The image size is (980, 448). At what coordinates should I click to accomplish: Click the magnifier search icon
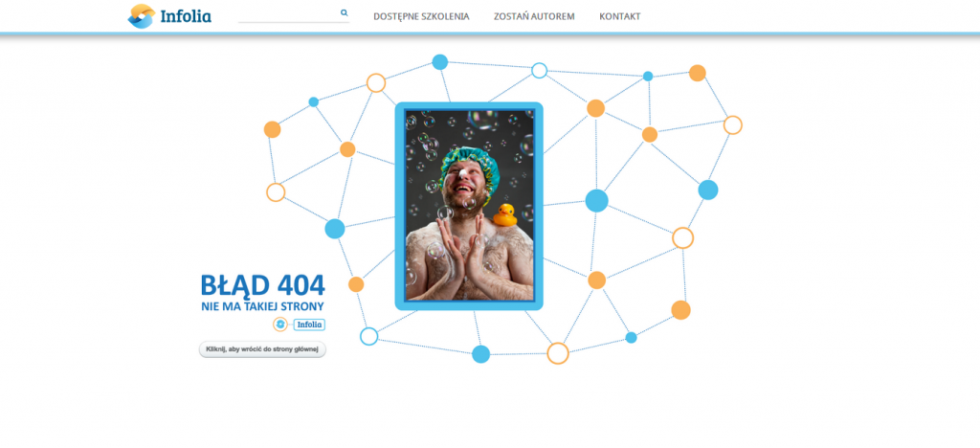tap(344, 12)
